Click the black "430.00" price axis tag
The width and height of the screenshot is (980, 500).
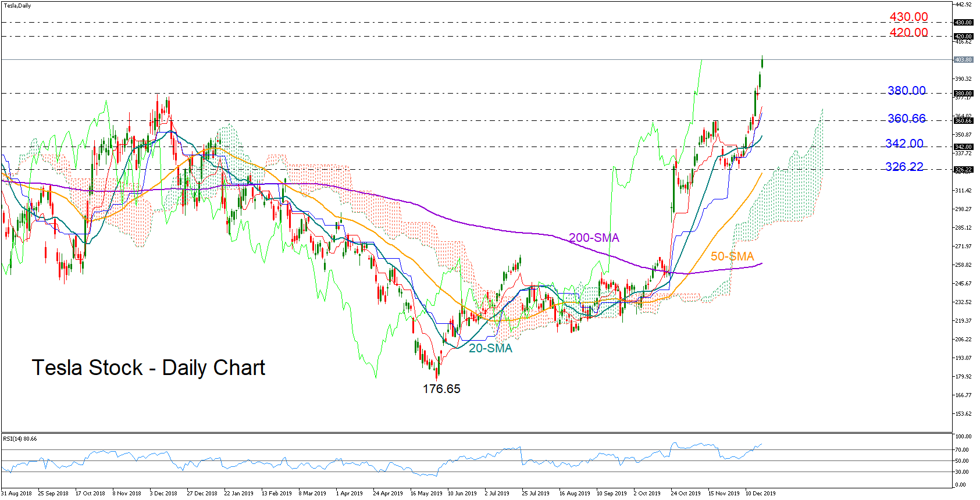pos(963,23)
